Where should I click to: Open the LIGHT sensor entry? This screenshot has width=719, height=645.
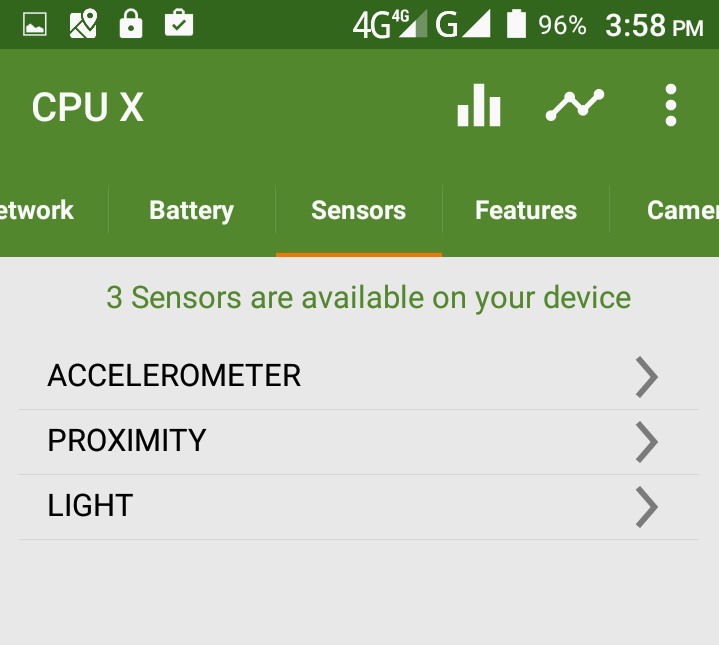[x=90, y=506]
